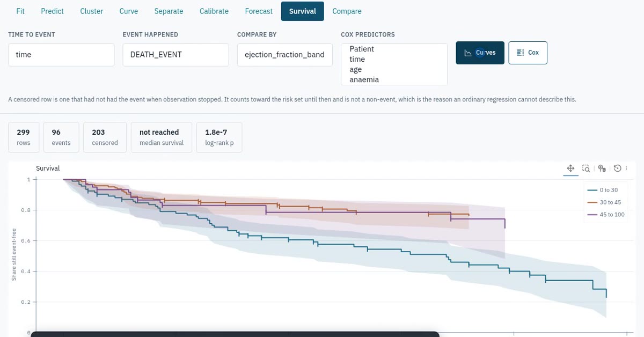
Task: Select Patient in the Cox predictors list
Action: click(x=394, y=49)
